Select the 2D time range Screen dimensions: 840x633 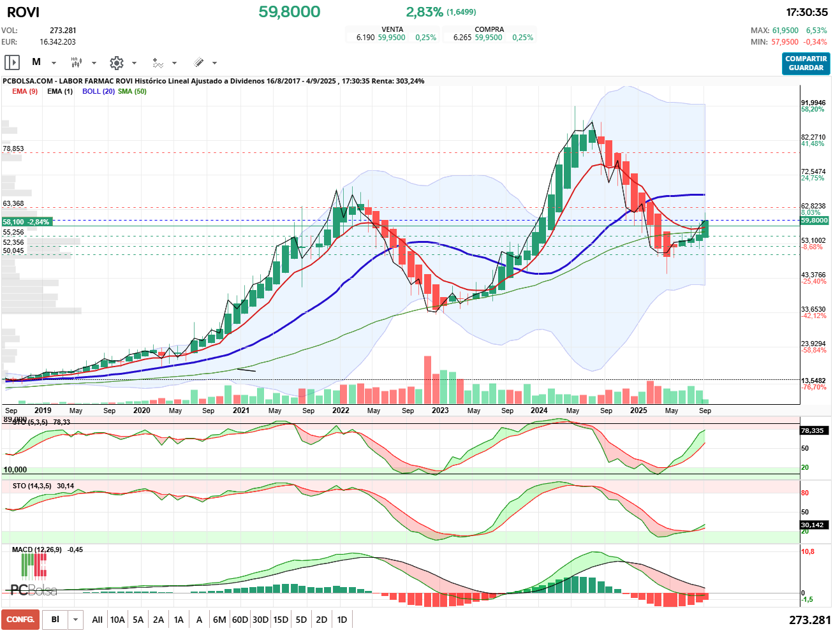321,620
